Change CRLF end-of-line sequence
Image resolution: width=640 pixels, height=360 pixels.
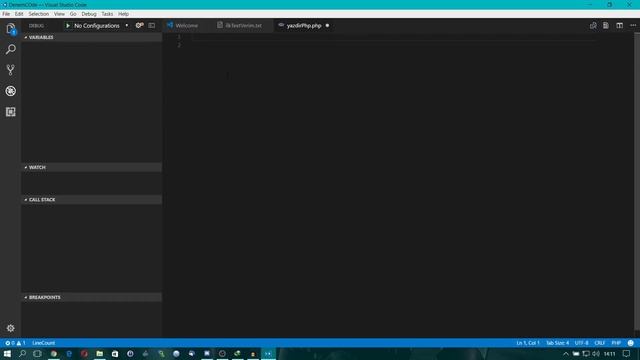600,343
